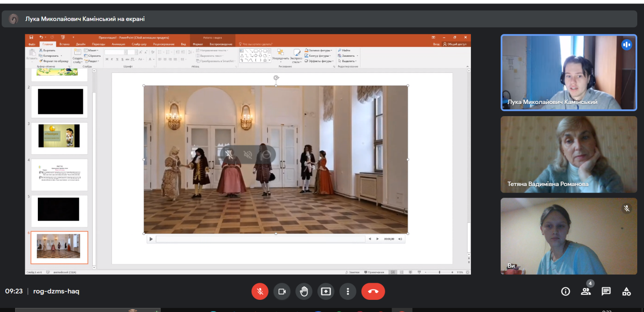The image size is (644, 312).
Task: Click the Общий доступ button
Action: pyautogui.click(x=456, y=44)
